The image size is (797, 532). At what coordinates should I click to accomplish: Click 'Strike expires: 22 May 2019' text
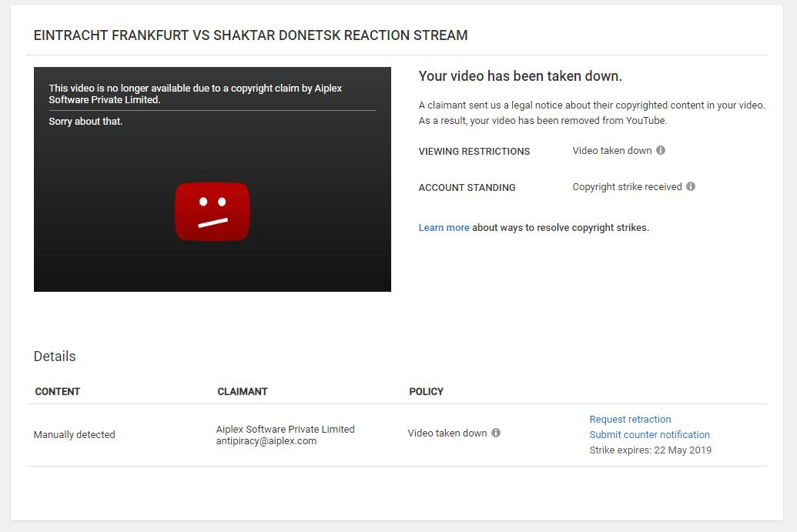click(x=650, y=450)
